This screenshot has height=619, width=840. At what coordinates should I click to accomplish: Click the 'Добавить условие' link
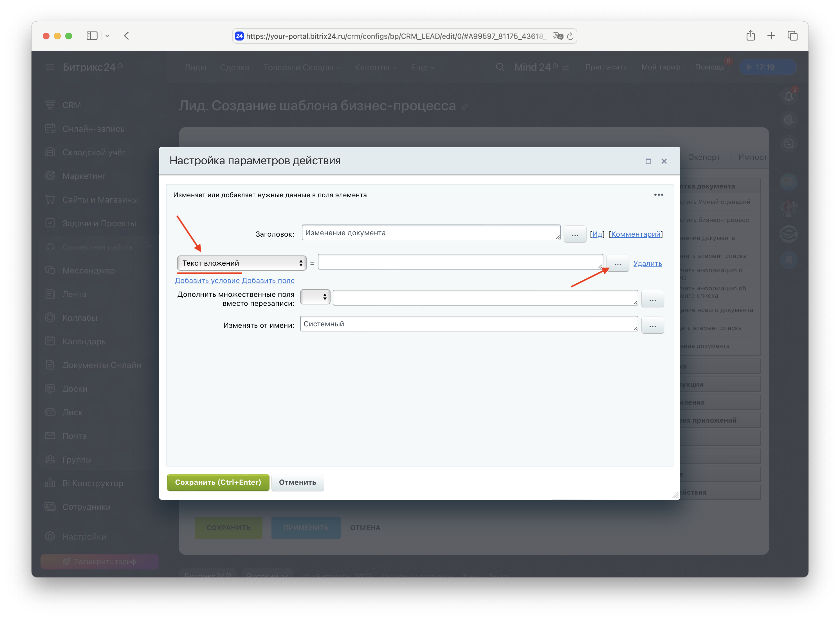point(207,281)
